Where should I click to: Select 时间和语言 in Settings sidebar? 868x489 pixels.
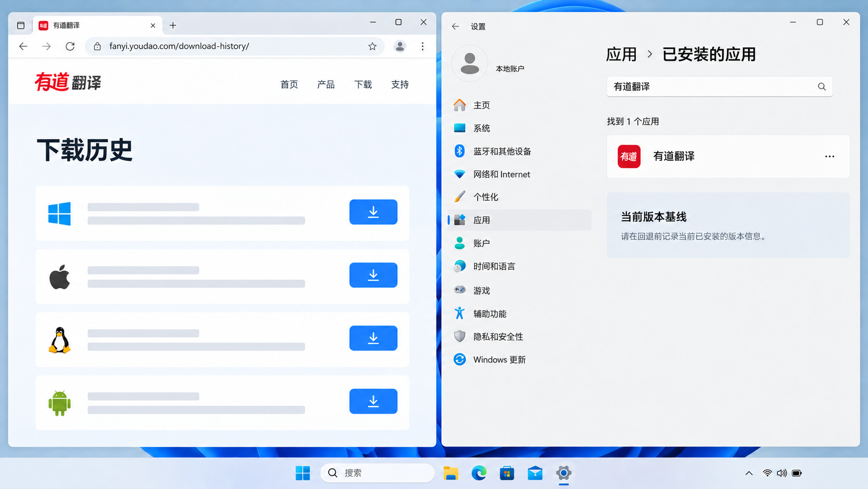click(519, 266)
